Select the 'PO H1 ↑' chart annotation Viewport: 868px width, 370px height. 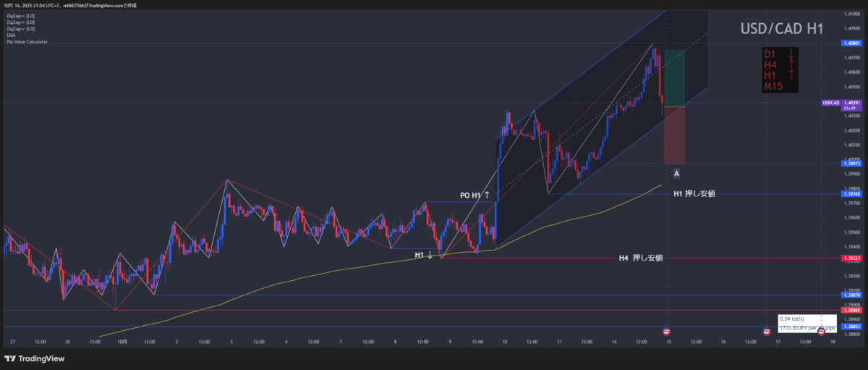(475, 195)
